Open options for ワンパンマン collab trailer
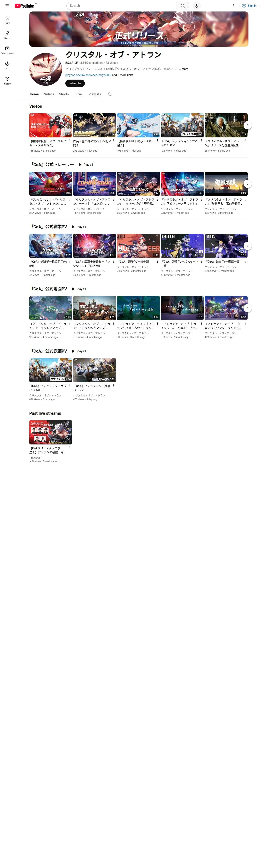 tap(70, 199)
